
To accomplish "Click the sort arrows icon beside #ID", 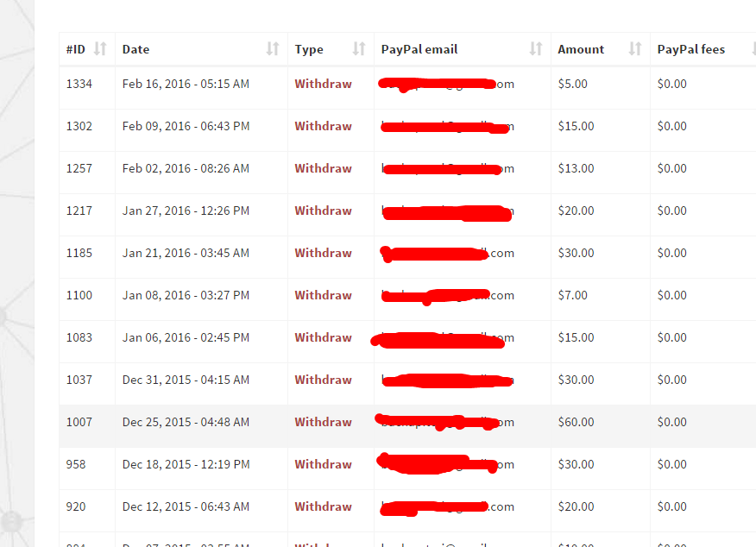I will pyautogui.click(x=100, y=49).
